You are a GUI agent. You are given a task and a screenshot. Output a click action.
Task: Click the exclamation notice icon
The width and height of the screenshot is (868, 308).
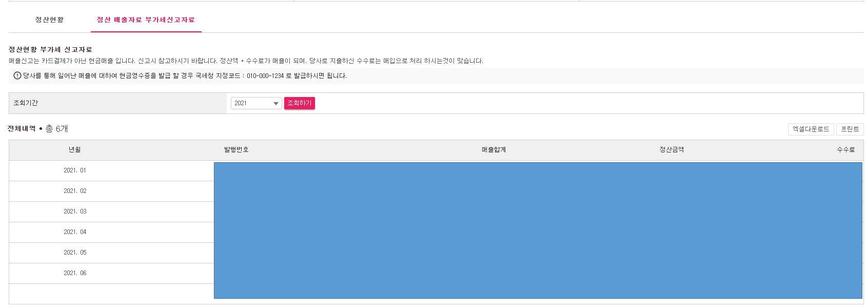tap(17, 75)
